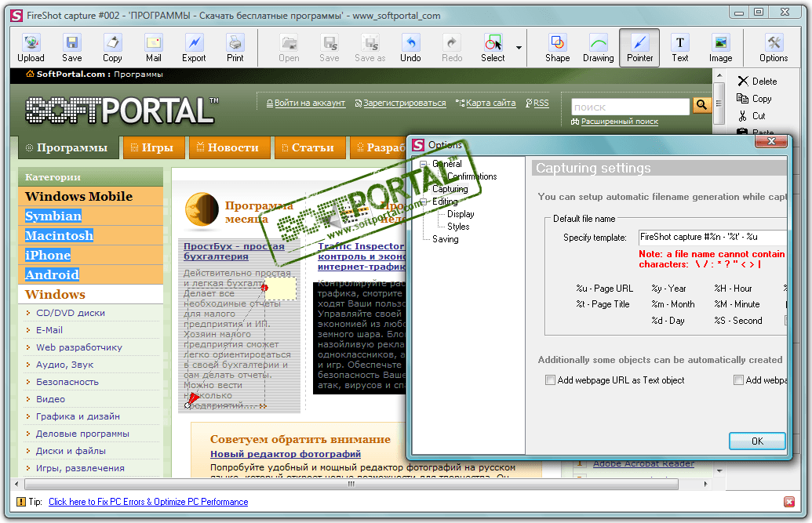This screenshot has width=812, height=523.
Task: Click Copy in the right side panel
Action: [754, 98]
